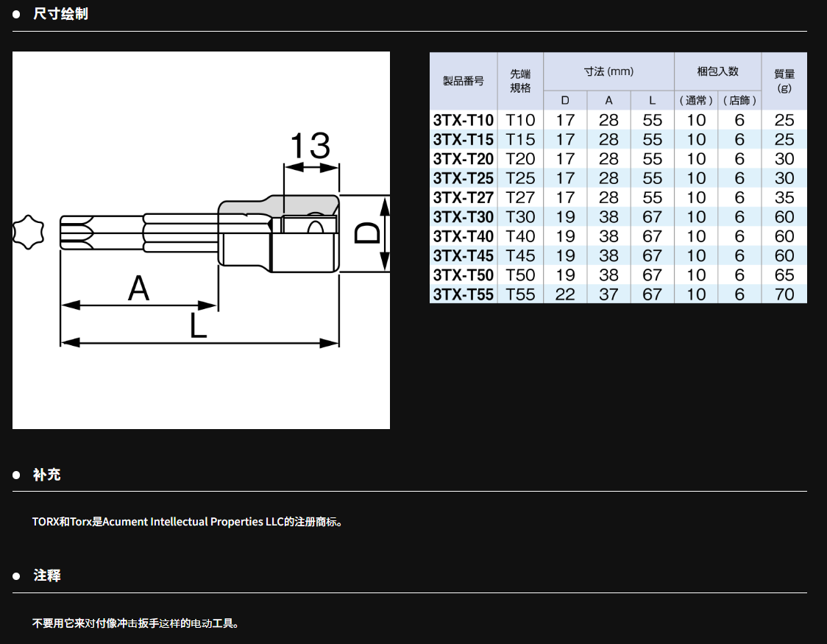Image resolution: width=827 pixels, height=644 pixels.
Task: Select the 製品番号 column header
Action: pyautogui.click(x=463, y=81)
